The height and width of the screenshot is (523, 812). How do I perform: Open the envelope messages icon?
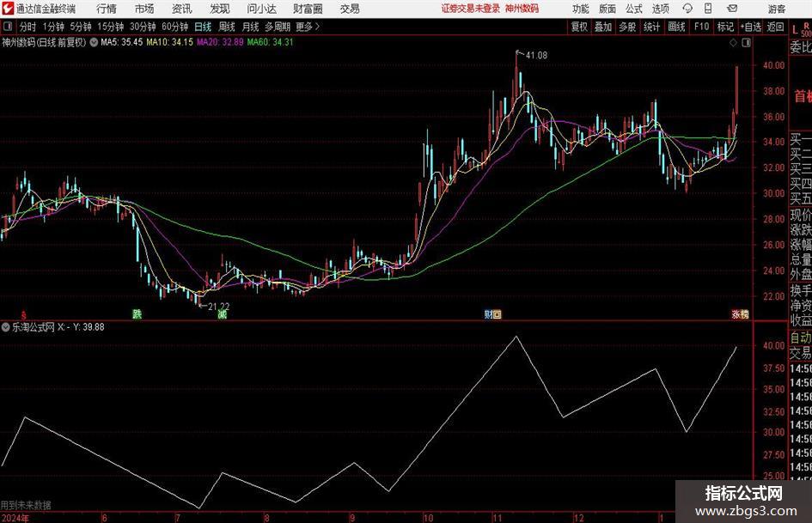pyautogui.click(x=732, y=9)
